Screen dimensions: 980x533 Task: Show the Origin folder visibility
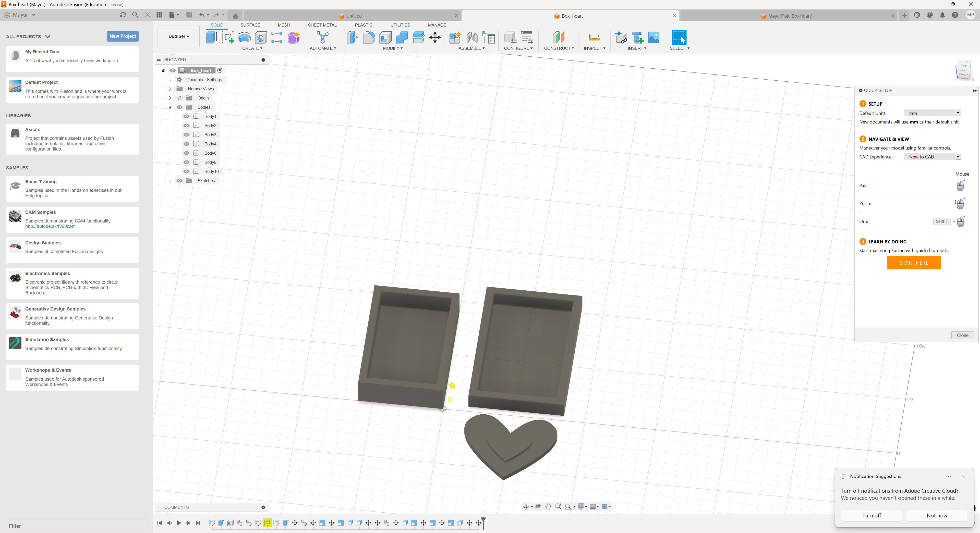click(179, 98)
